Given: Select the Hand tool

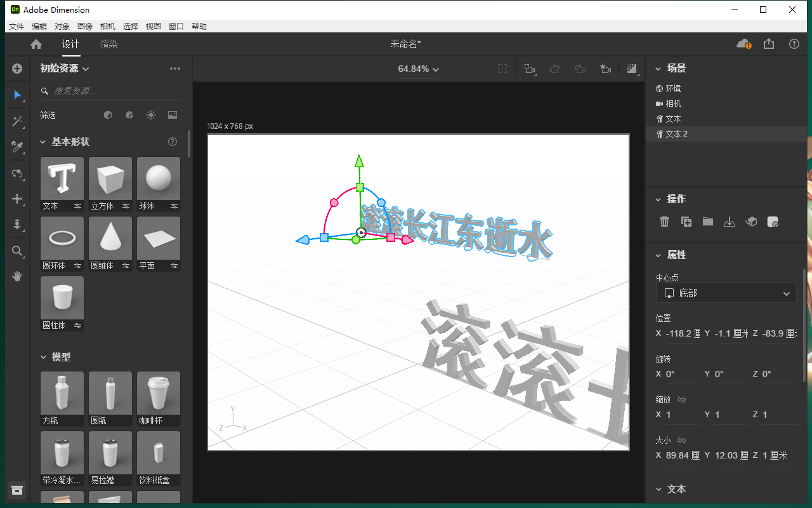Looking at the screenshot, I should pos(17,276).
